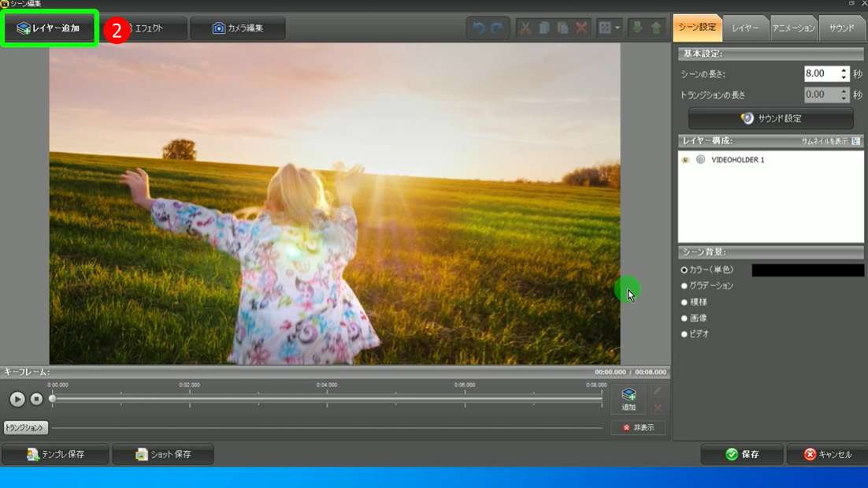Screen dimensions: 868x488
Task: Click the scissors cut icon
Action: [x=525, y=28]
